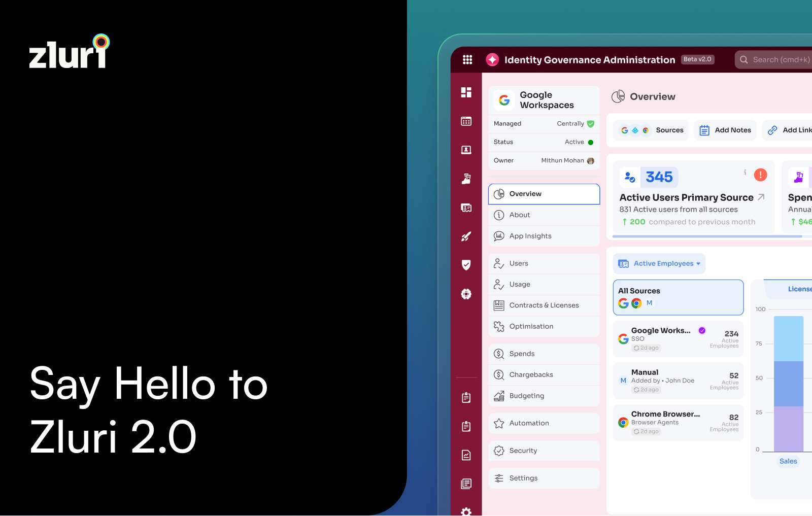Screen dimensions: 812x516
Task: Click the info icon on the Active Users card
Action: [x=745, y=173]
